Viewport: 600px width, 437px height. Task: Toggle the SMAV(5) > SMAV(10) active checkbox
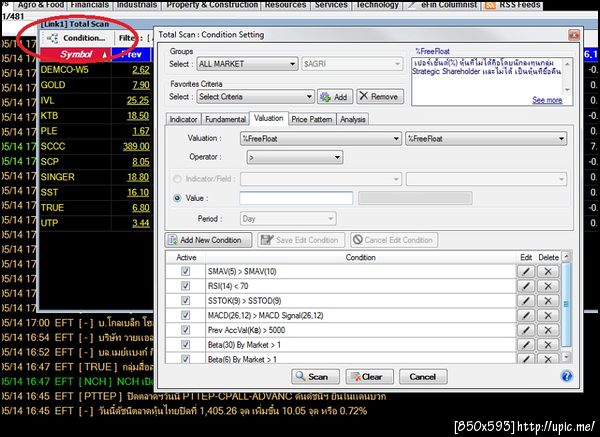[186, 271]
